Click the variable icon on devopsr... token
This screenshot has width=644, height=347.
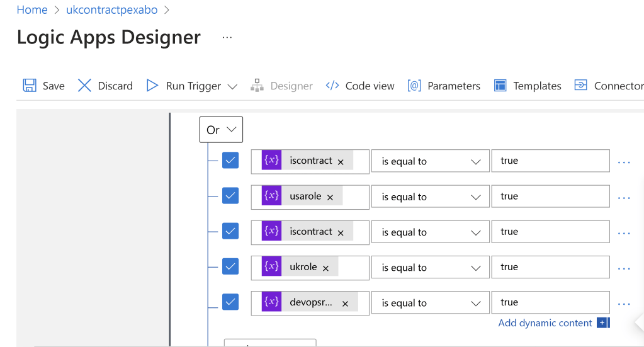tap(271, 302)
